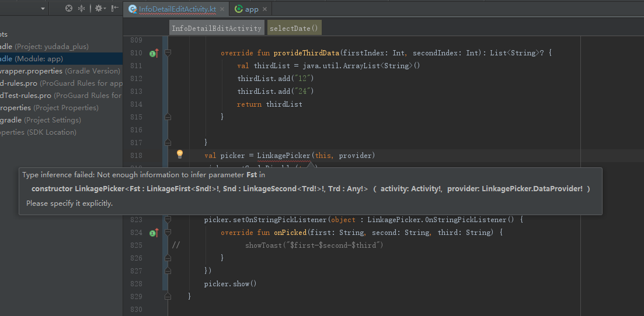The image size is (644, 316).
Task: Select InfoDetailEditActivity breadcrumb
Action: (x=217, y=29)
